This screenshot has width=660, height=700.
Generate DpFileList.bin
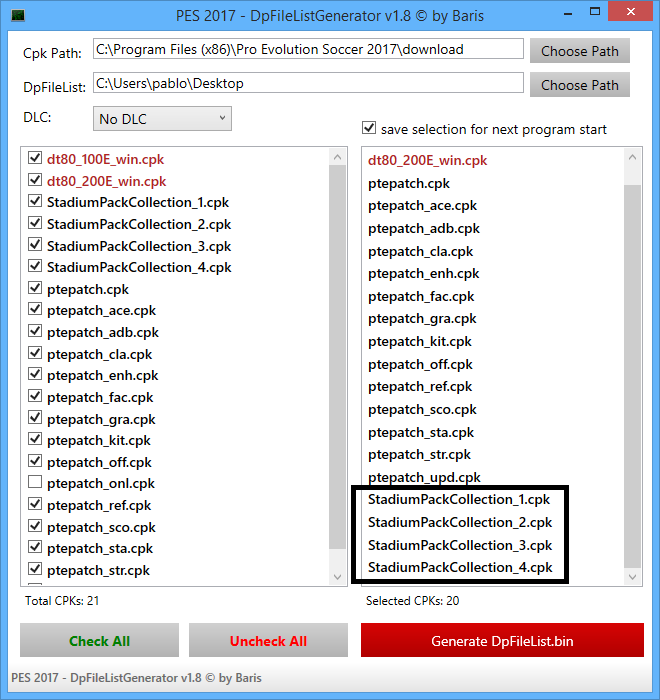coord(502,641)
